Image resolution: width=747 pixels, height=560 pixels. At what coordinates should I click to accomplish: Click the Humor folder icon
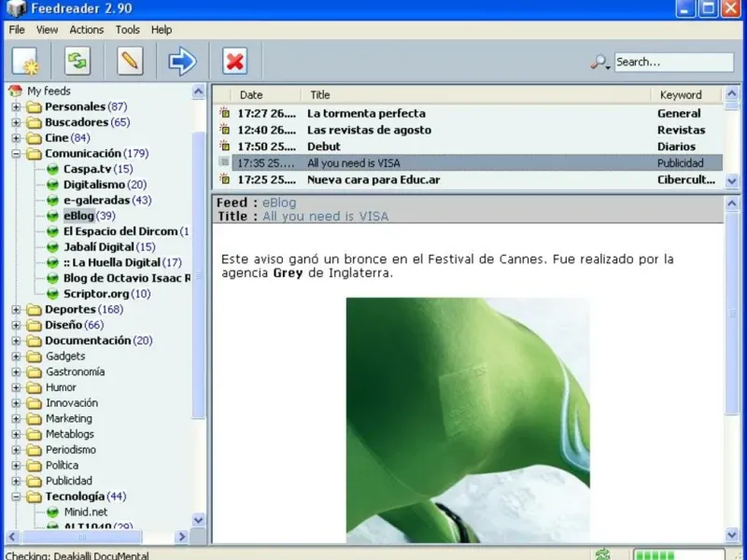coord(34,387)
